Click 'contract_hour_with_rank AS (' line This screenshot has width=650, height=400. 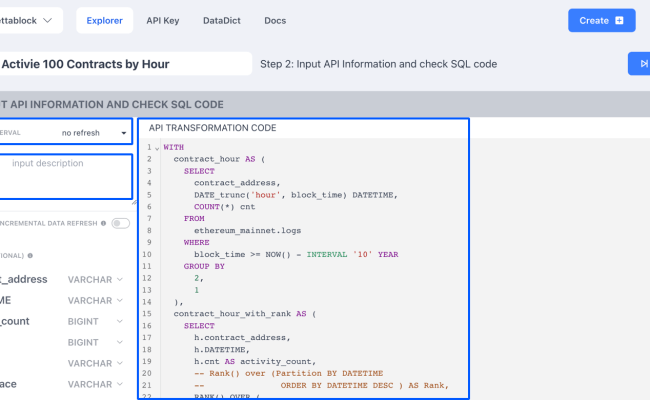click(245, 314)
